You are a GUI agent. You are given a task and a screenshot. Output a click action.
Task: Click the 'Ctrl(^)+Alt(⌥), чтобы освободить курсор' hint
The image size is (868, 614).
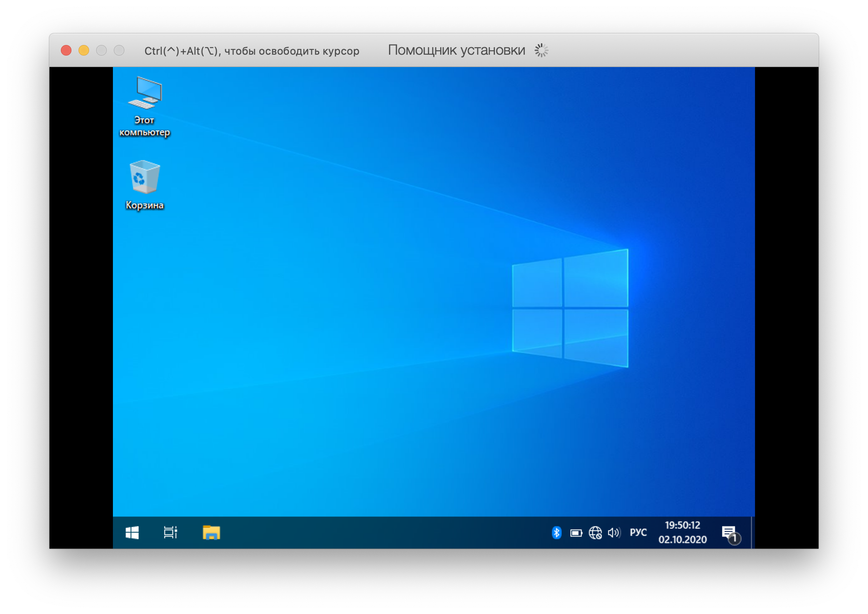pyautogui.click(x=252, y=51)
